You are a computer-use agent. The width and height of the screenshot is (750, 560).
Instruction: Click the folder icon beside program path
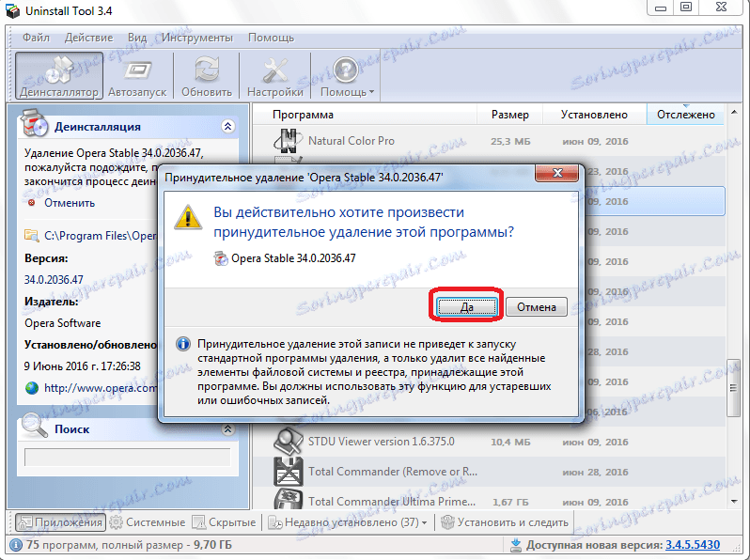[32, 235]
